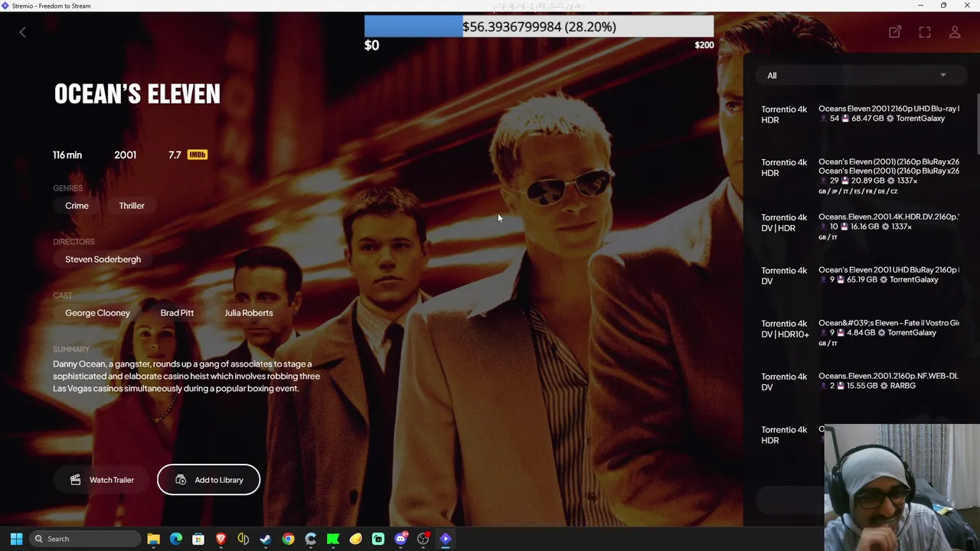Open the IMDb rating badge
Screen dimensions: 980x551
[x=197, y=155]
